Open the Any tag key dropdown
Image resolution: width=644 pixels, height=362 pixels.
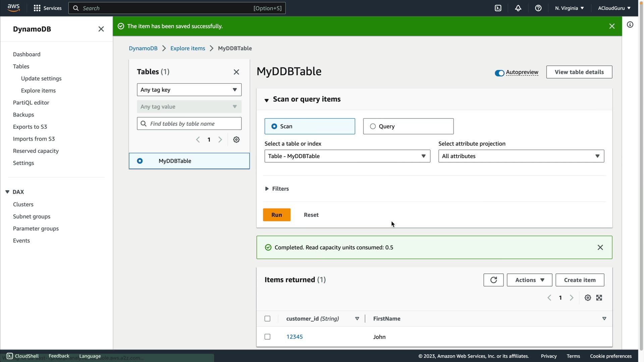(x=189, y=90)
